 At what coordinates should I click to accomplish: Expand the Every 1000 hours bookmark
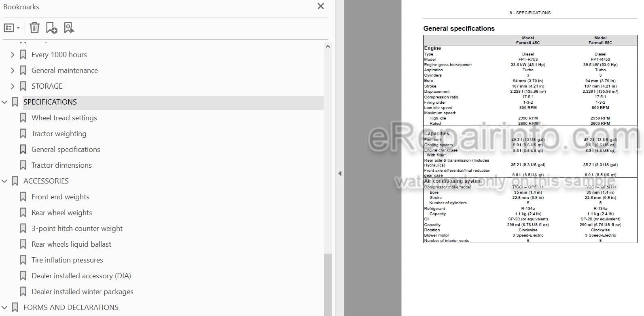click(x=13, y=55)
